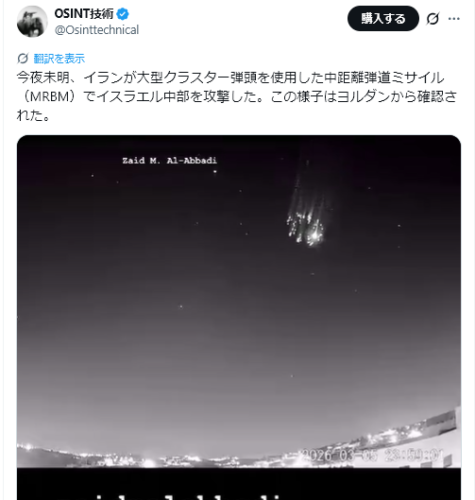This screenshot has width=475, height=500.
Task: Click the Zaid M. Al-Abbadi watermark
Action: click(x=170, y=161)
